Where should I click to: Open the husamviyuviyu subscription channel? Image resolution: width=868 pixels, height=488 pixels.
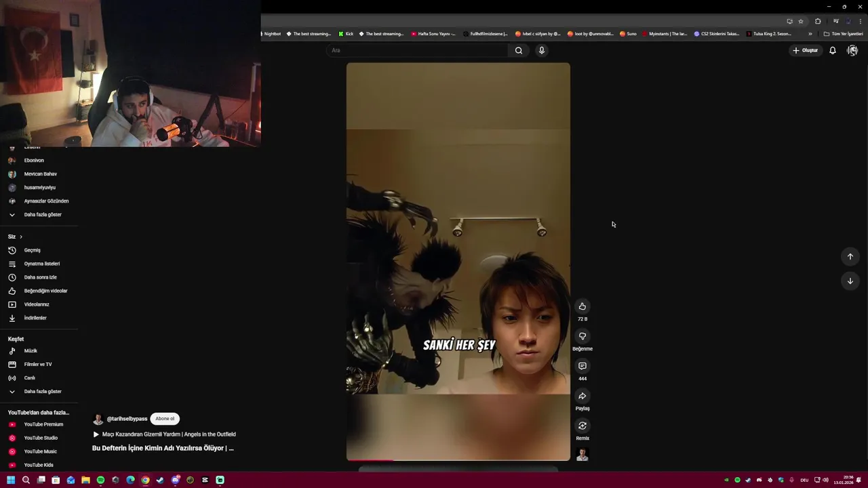coord(39,188)
